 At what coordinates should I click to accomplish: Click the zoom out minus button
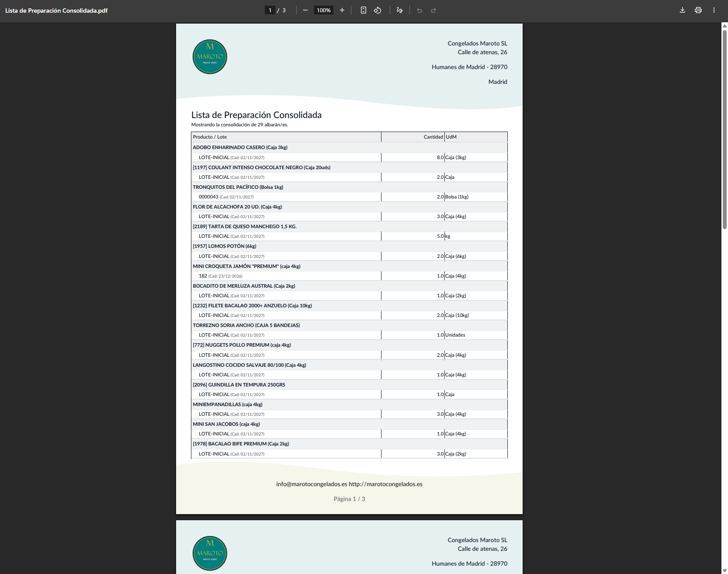(305, 10)
